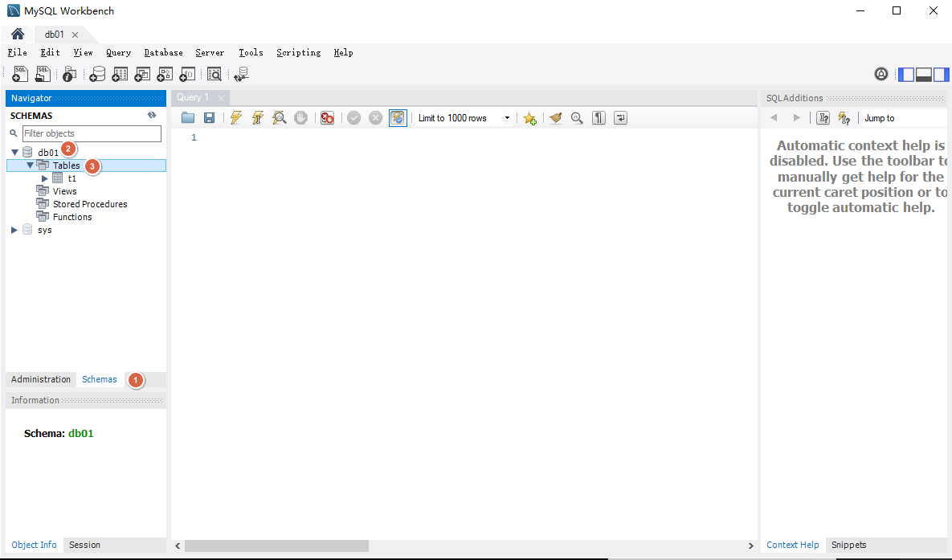Execute the statement under the cursor
Image resolution: width=952 pixels, height=560 pixels.
click(257, 118)
